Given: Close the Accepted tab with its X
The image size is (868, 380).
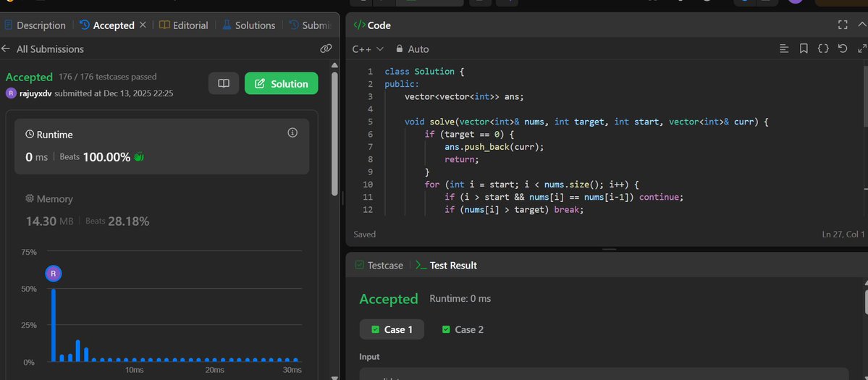Looking at the screenshot, I should click(x=143, y=25).
